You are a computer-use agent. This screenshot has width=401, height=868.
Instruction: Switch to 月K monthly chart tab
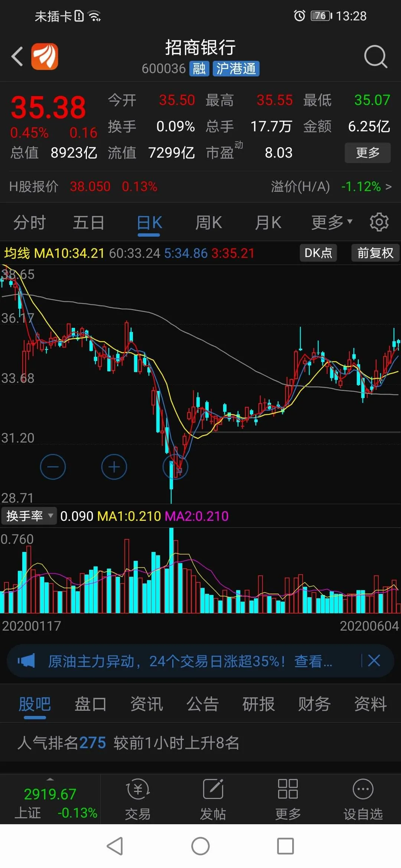tap(268, 223)
